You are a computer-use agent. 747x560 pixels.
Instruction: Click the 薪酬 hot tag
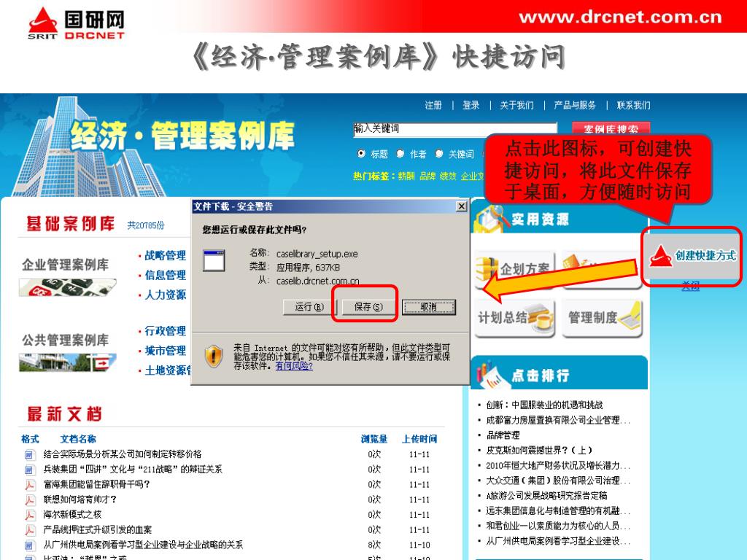(406, 176)
